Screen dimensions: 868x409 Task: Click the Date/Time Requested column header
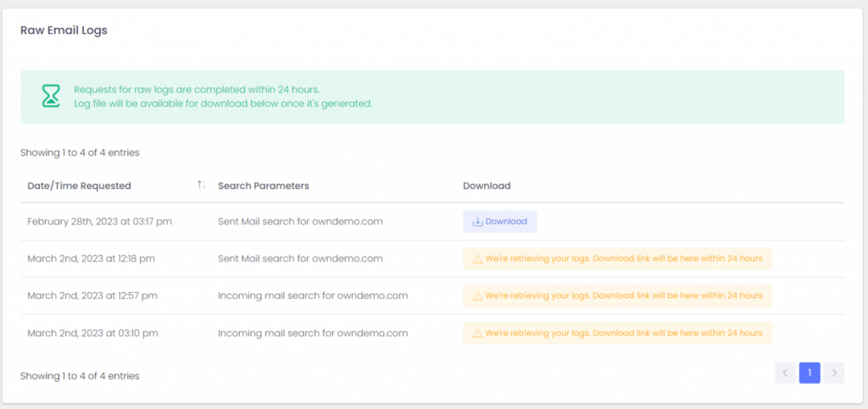pyautogui.click(x=79, y=185)
